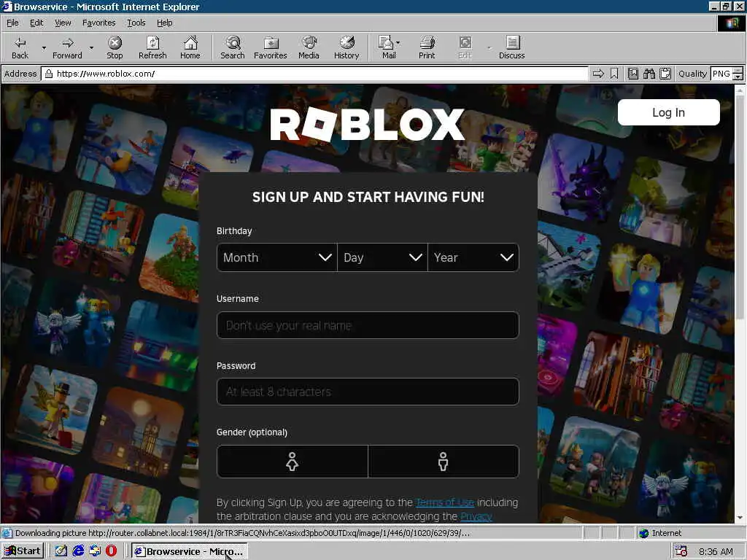Click the padlock icon in the address bar
The height and width of the screenshot is (560, 747).
tap(49, 74)
